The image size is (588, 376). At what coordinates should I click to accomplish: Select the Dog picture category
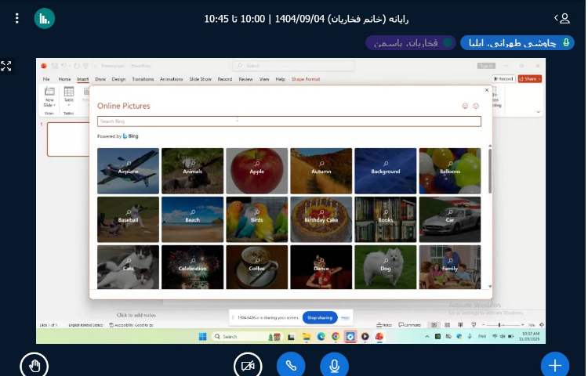pyautogui.click(x=386, y=267)
